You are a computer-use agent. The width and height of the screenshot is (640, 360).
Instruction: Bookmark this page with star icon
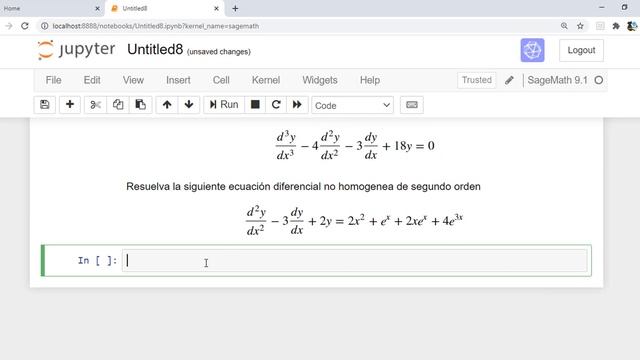(580, 26)
